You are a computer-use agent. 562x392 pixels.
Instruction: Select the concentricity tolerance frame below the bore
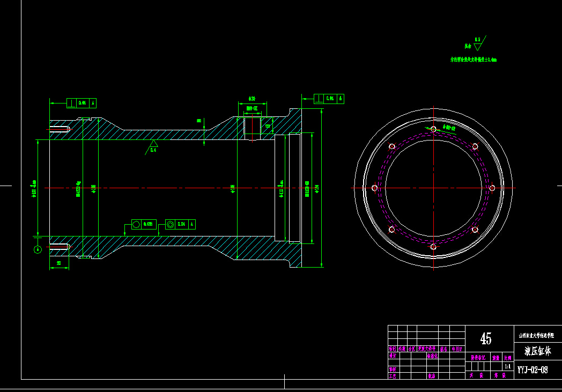pos(180,224)
